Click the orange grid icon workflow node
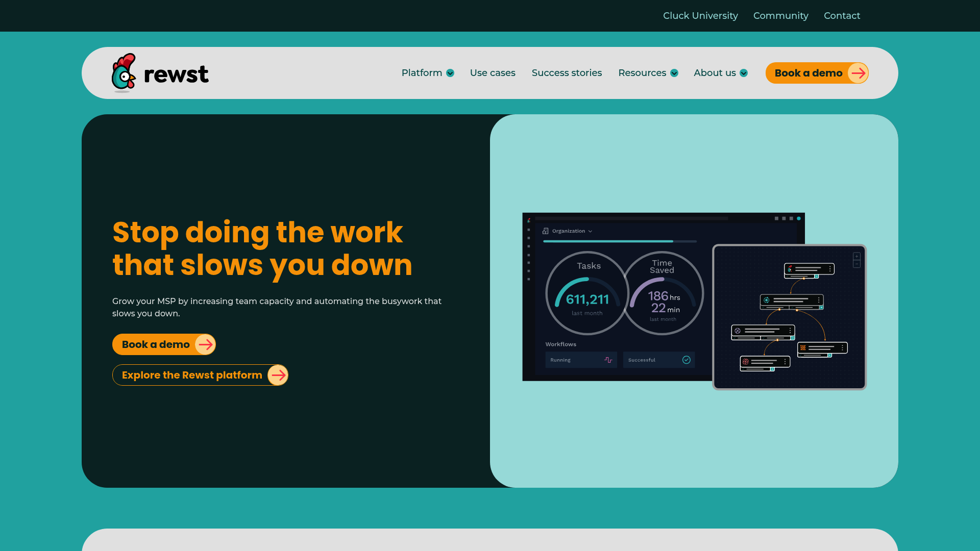 [x=802, y=347]
